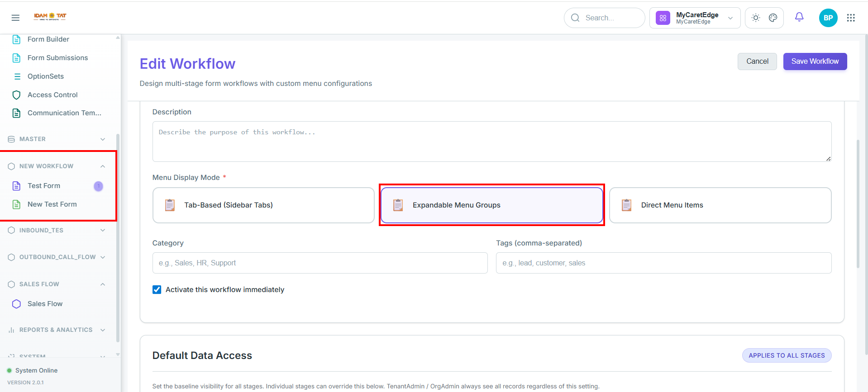868x392 pixels.
Task: Open the BP user avatar menu
Action: (x=828, y=18)
